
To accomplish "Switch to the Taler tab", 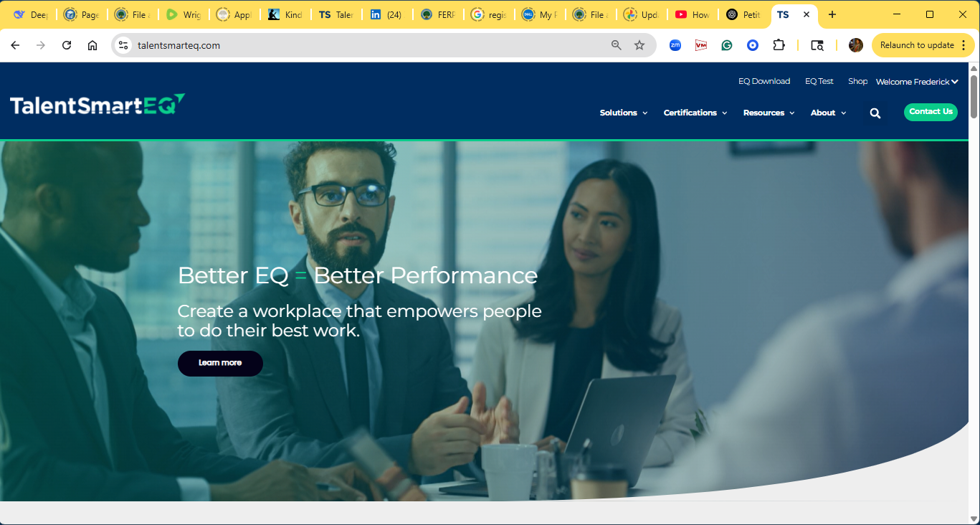I will (336, 14).
